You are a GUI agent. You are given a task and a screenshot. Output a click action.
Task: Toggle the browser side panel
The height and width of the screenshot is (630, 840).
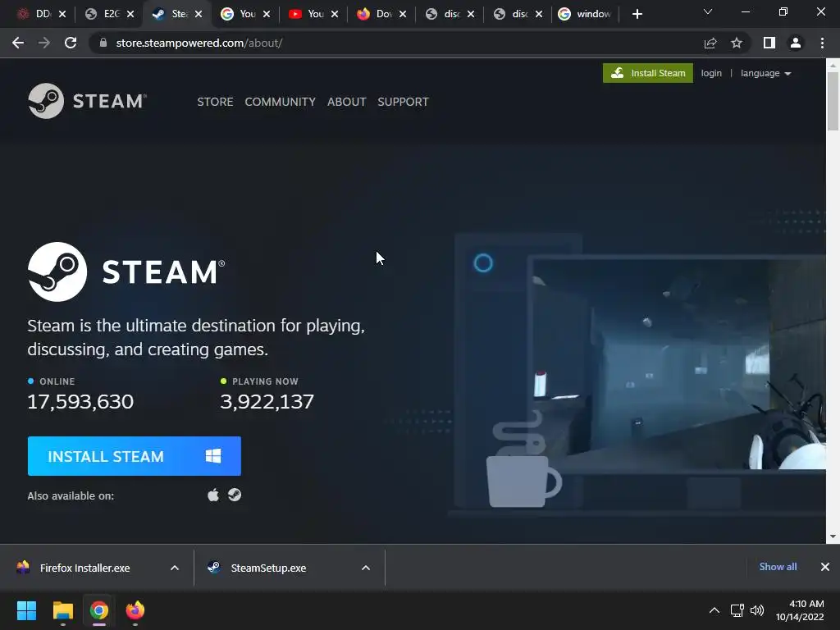(769, 43)
